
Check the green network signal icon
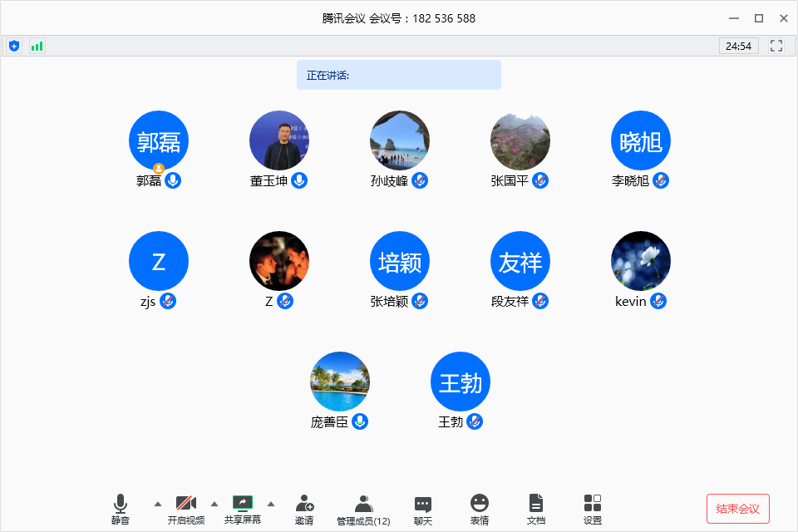37,47
